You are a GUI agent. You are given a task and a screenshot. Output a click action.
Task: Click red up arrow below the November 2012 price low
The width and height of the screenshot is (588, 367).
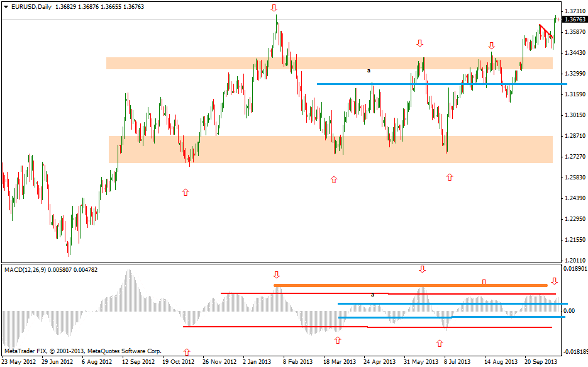tap(185, 192)
